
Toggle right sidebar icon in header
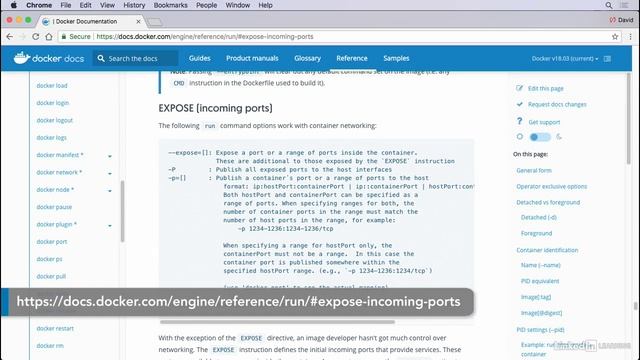coord(607,58)
